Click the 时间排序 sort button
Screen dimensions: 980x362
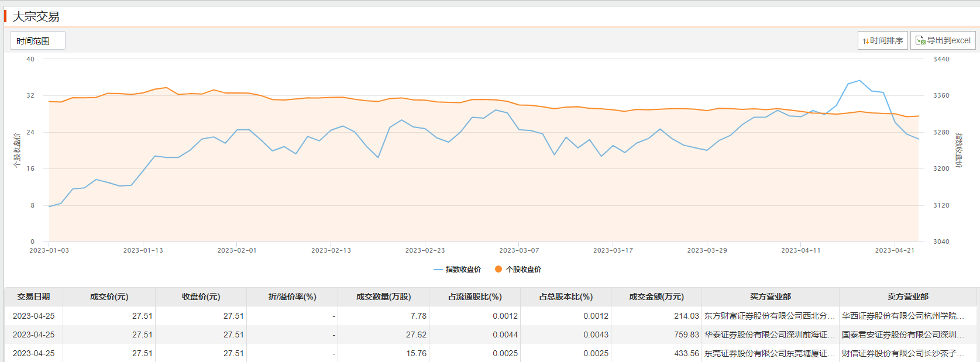pyautogui.click(x=882, y=40)
